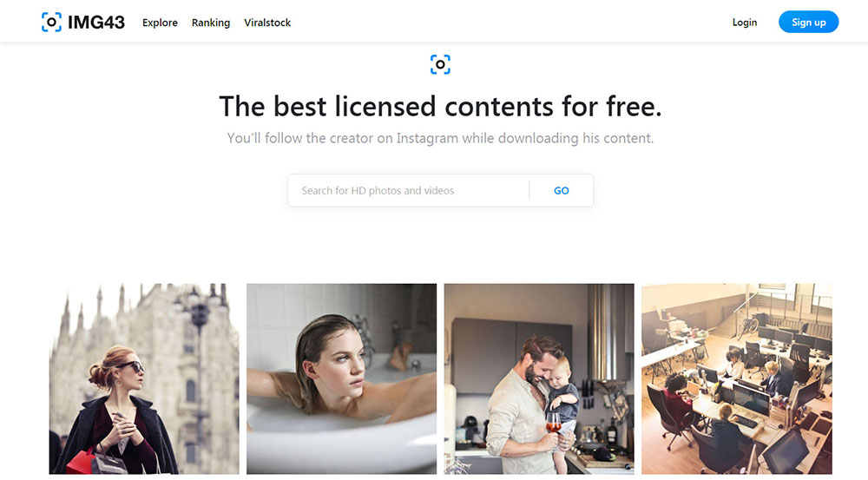This screenshot has height=480, width=868.
Task: Open the woman in bathtub photo
Action: click(x=341, y=378)
